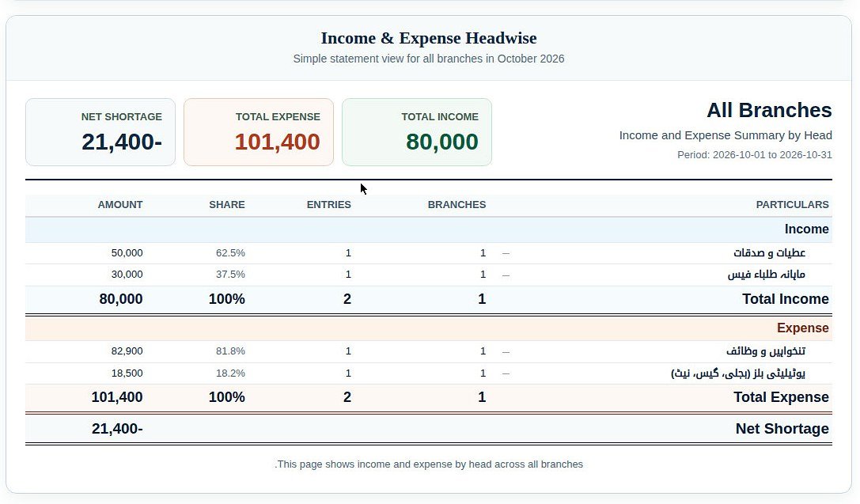Select the TOTAL EXPENSE card label
Screen dimensions: 860x504
point(278,117)
